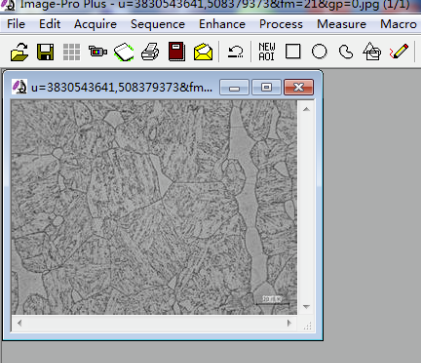Viewport: 421px width, 363px height.
Task: Minimize the image document window
Action: (234, 87)
